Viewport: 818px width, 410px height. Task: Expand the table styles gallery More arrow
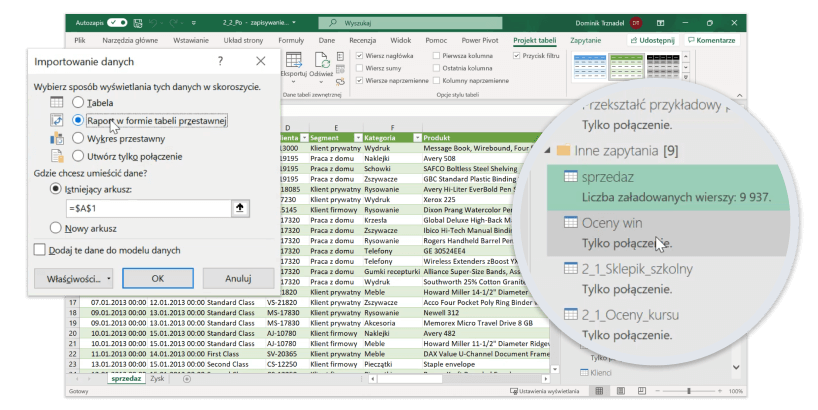click(x=686, y=77)
